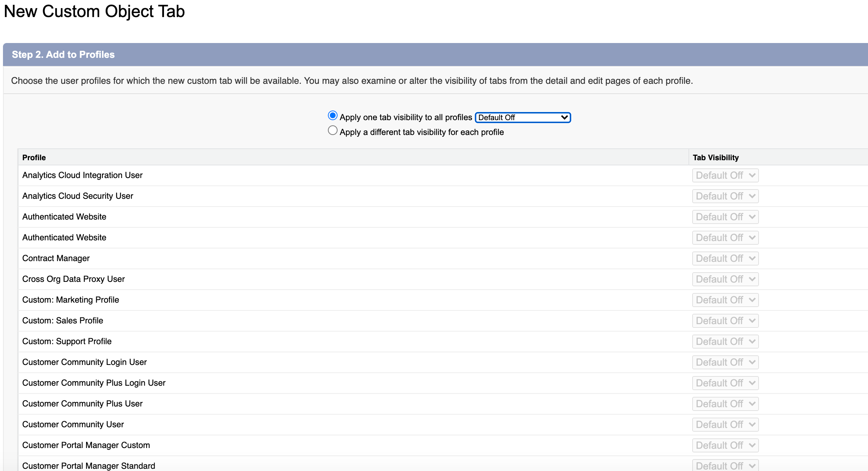
Task: Open visibility dropdown for Customer Community Login User
Action: 725,362
